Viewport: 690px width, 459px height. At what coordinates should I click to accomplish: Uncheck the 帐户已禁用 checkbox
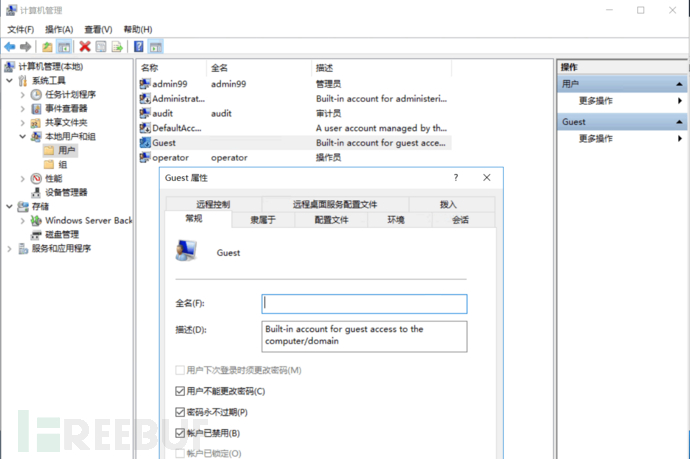point(180,433)
